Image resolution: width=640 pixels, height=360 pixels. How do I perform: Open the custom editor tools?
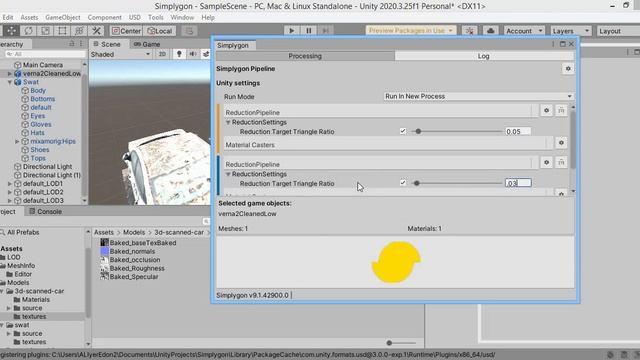click(96, 31)
